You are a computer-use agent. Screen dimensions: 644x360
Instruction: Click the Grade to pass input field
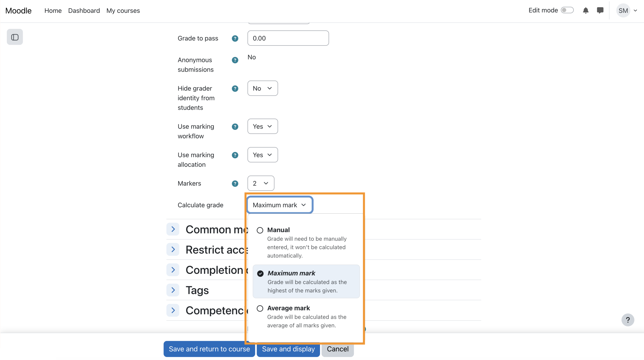288,38
